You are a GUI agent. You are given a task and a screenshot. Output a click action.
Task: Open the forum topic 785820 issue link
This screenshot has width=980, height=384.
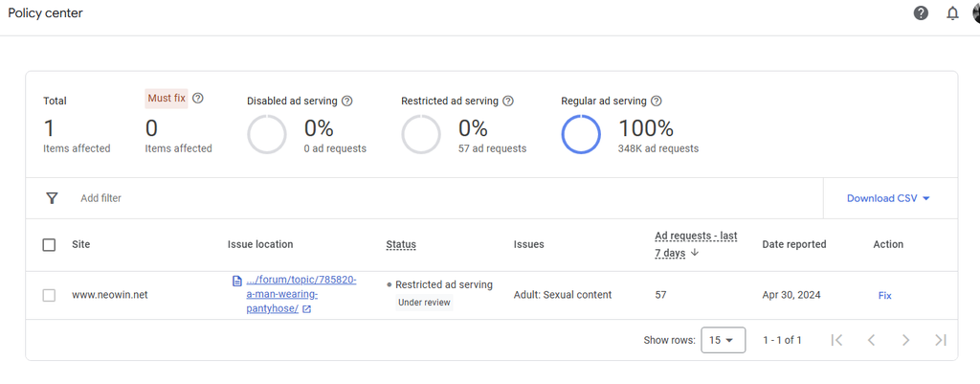[x=301, y=295]
